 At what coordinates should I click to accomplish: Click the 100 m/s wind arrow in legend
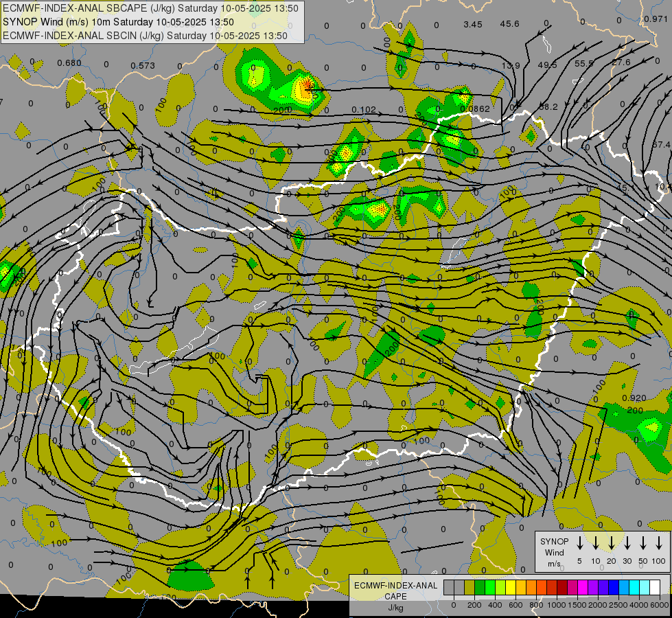coord(659,543)
